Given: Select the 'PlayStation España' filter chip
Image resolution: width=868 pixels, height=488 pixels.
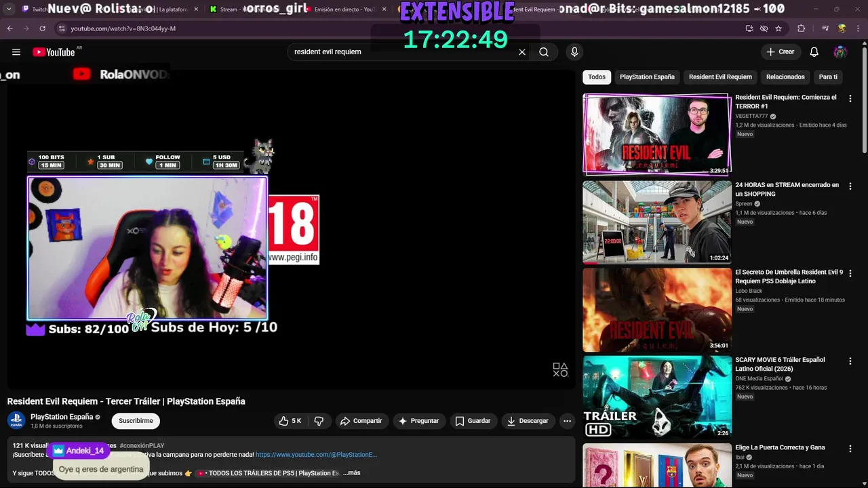Looking at the screenshot, I should pyautogui.click(x=647, y=77).
